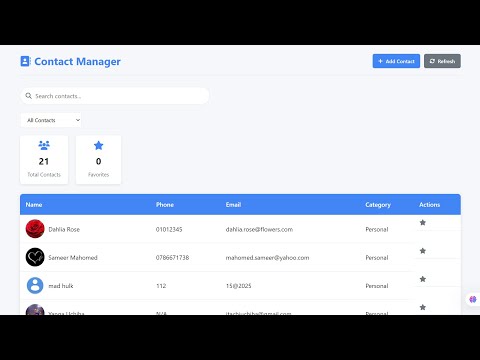Screen dimensions: 480x360
Task: Select the name Sameer Mahomed
Action: tap(73, 258)
